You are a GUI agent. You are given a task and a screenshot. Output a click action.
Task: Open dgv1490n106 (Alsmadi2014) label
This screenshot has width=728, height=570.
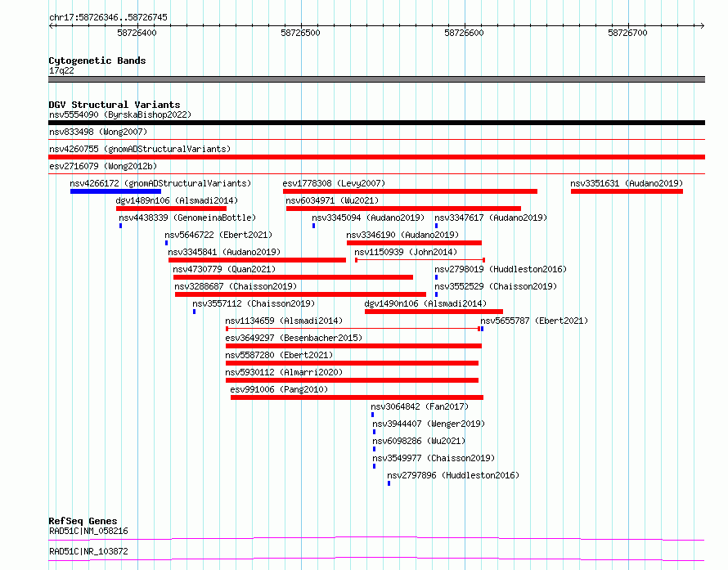[425, 303]
